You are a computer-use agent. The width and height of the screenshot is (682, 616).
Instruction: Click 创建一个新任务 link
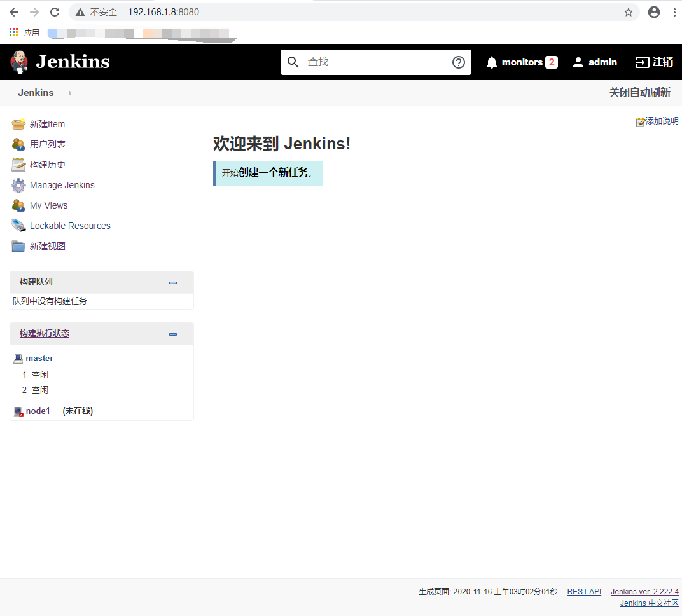273,172
